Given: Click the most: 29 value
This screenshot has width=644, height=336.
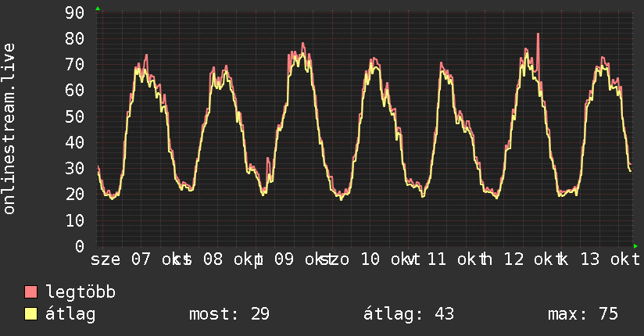Looking at the screenshot, I should (229, 314).
